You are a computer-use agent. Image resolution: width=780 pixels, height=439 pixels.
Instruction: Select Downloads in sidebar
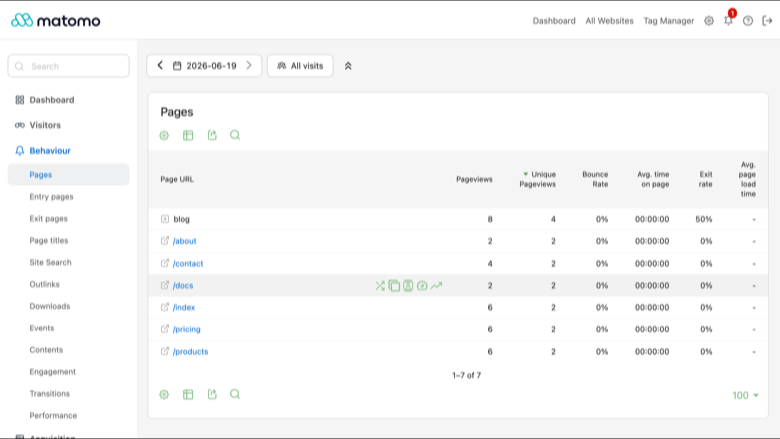coord(50,306)
